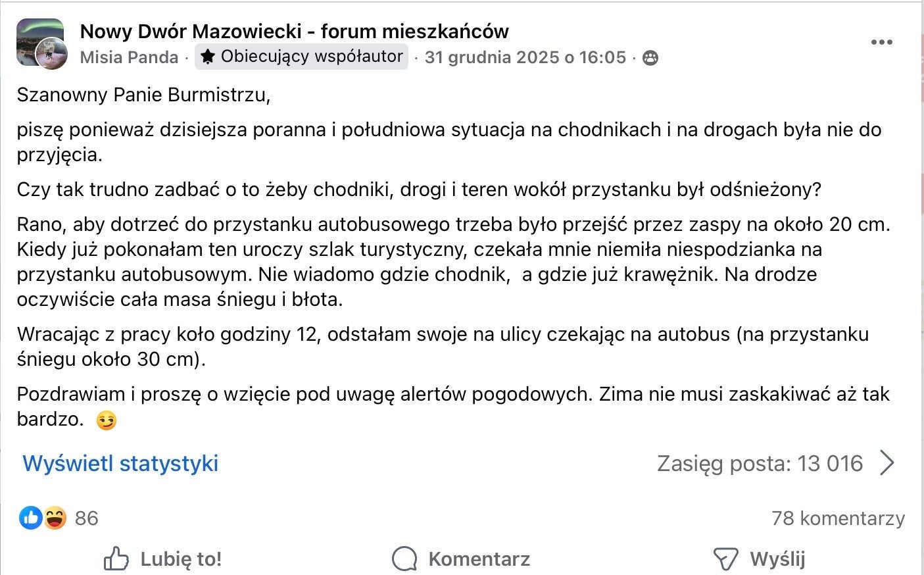Click the smirking emoji ending the post
The image size is (924, 575).
click(x=106, y=420)
